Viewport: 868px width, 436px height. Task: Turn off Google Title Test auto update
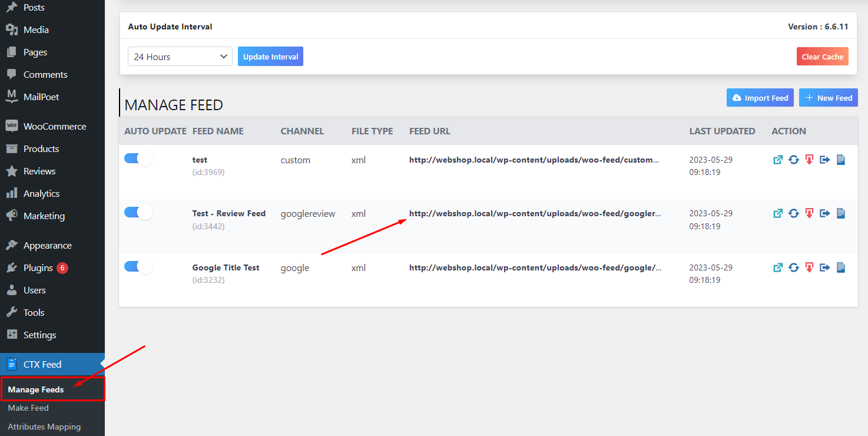coord(138,266)
